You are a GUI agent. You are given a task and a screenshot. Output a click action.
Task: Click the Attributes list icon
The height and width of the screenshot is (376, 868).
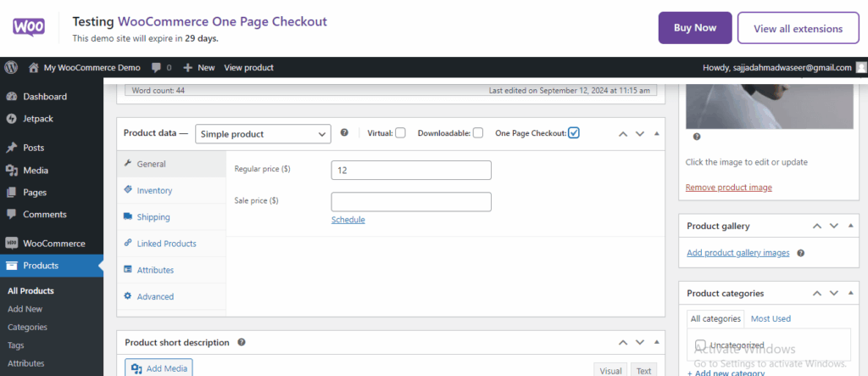(x=127, y=270)
